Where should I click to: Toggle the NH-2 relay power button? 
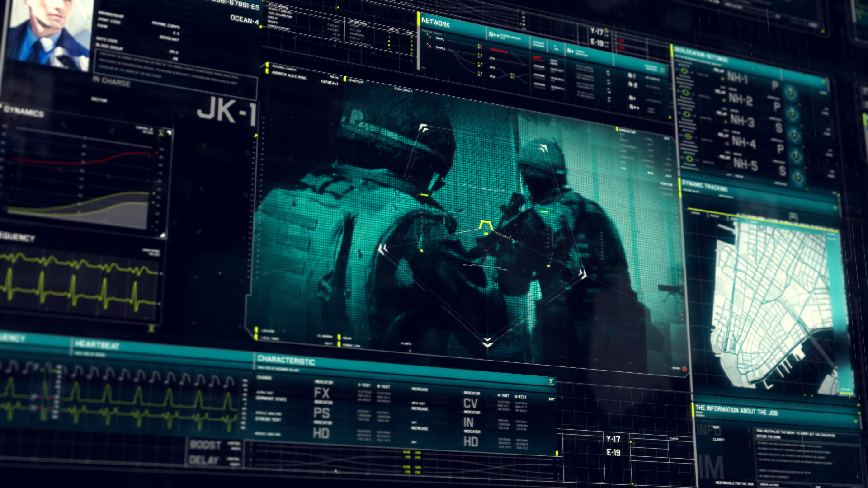click(793, 114)
